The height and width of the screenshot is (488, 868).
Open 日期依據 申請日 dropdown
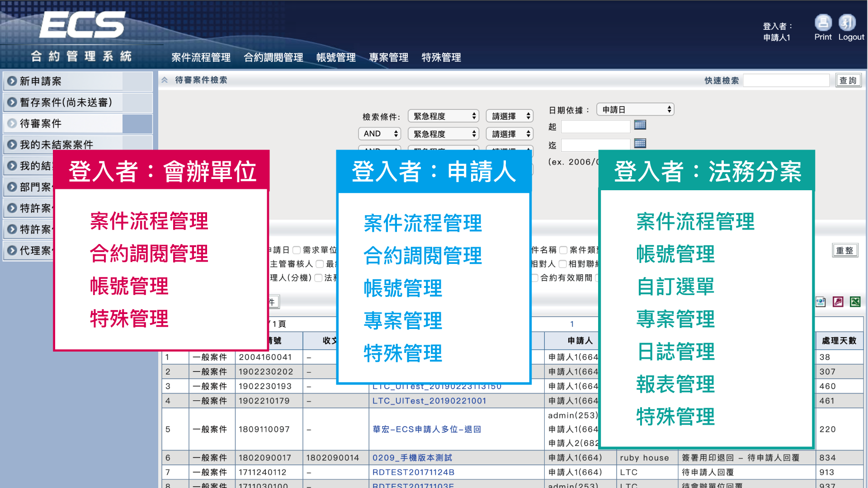pos(635,109)
